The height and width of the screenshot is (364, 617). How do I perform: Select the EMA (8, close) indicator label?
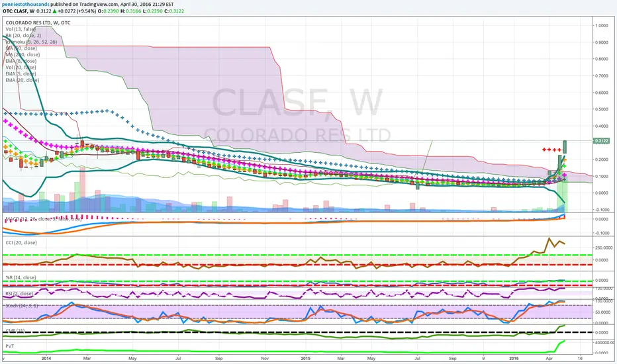tap(21, 61)
